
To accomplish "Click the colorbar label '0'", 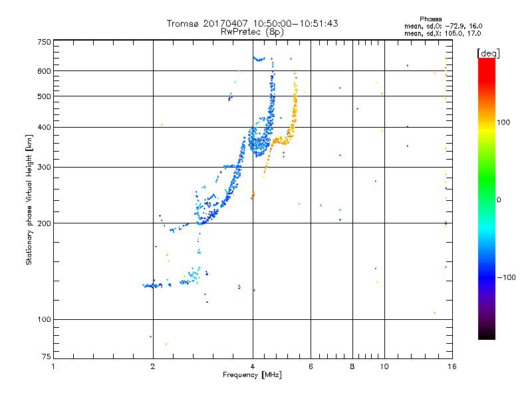I will 499,200.
